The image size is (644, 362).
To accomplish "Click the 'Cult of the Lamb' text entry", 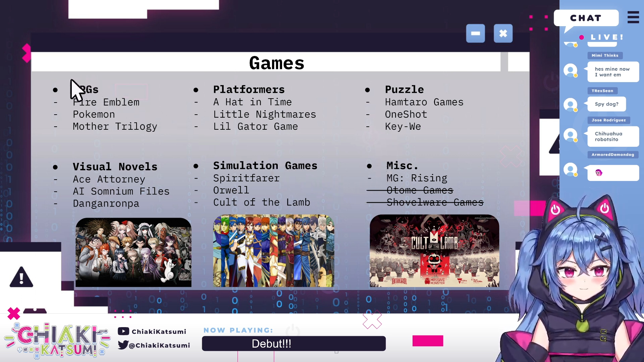I will click(262, 202).
